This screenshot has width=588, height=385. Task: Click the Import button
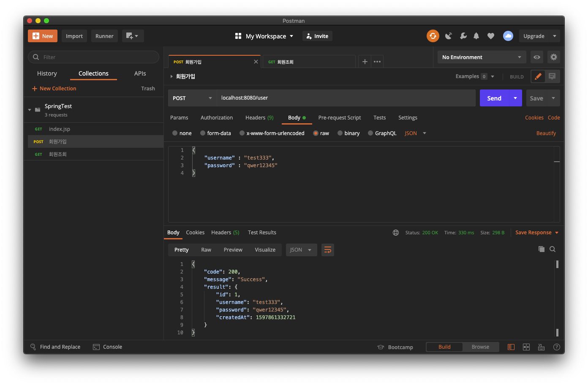(74, 36)
